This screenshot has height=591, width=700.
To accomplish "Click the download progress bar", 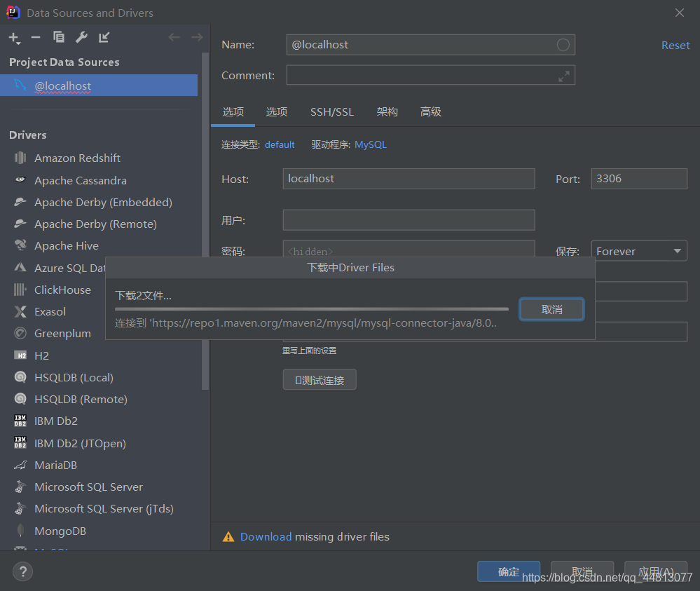I will [x=312, y=308].
